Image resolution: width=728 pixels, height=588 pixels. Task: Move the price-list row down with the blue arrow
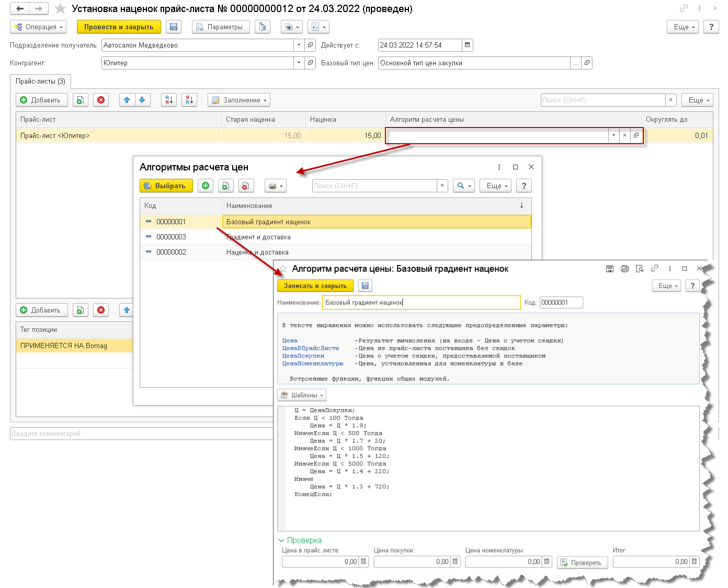142,100
